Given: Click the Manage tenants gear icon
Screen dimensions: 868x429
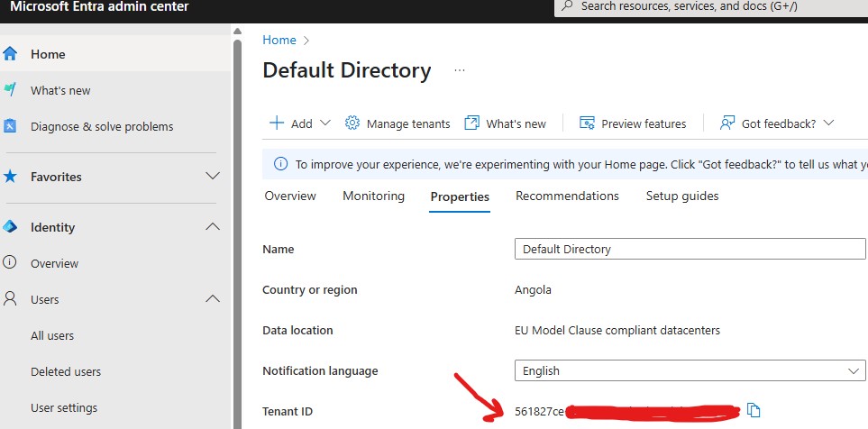Looking at the screenshot, I should (x=352, y=123).
